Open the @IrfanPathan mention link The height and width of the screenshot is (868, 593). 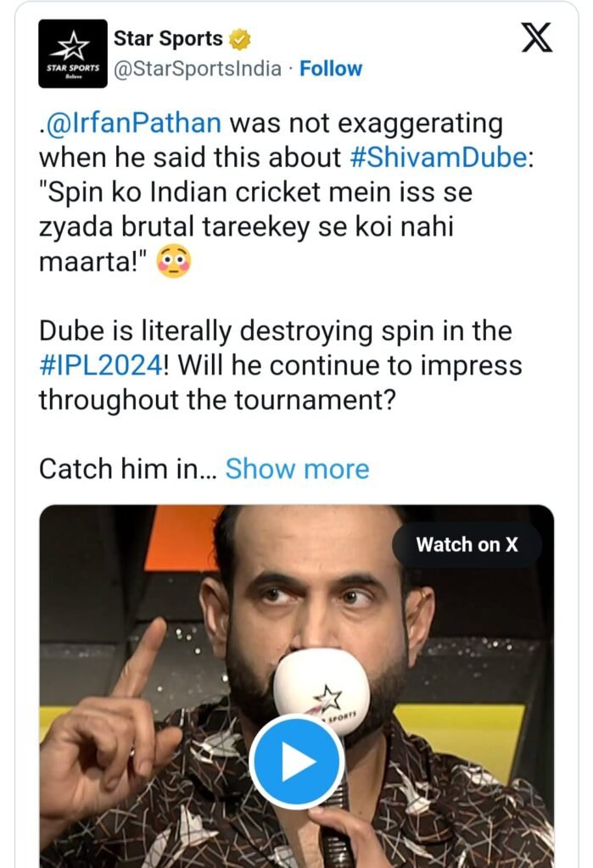coord(133,123)
